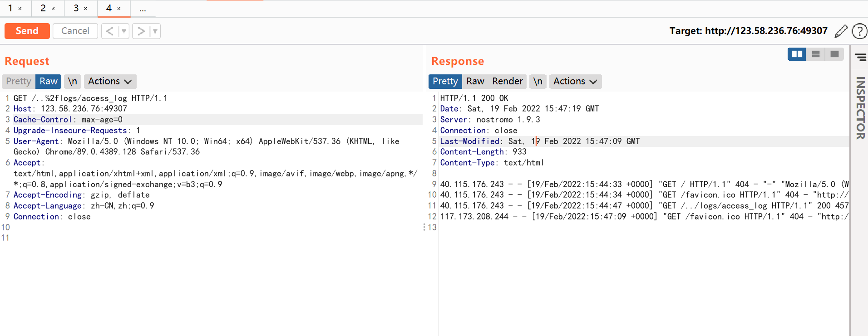Open history dropdown beside forward arrow
The width and height of the screenshot is (868, 336).
click(155, 31)
